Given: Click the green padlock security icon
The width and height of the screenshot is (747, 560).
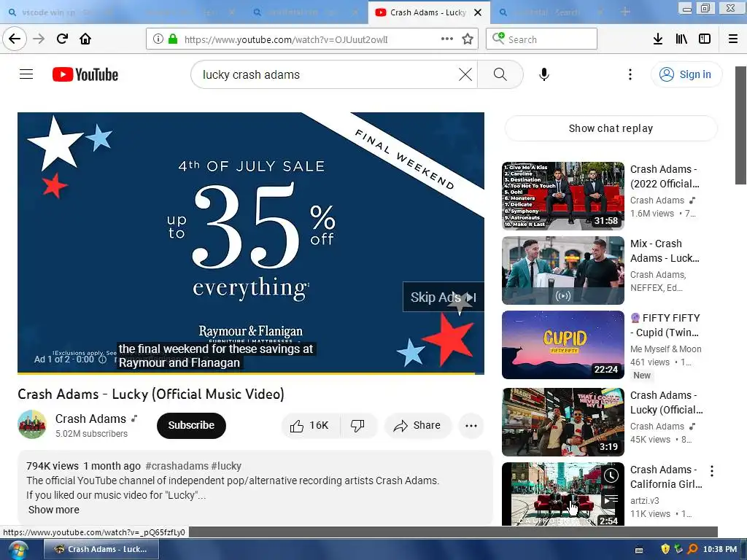Looking at the screenshot, I should pos(173,39).
